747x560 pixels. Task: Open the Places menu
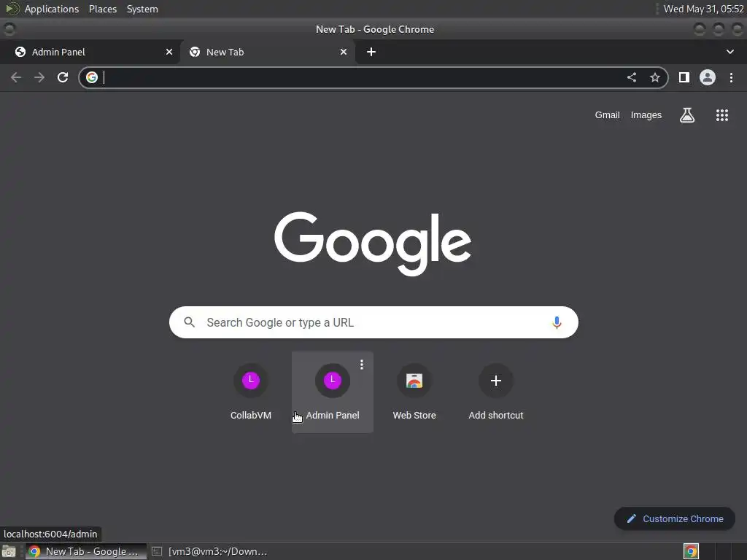103,9
